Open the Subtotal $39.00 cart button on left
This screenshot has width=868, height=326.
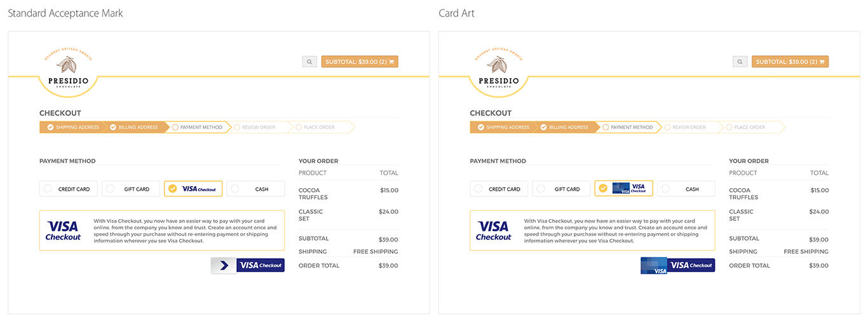pyautogui.click(x=360, y=62)
